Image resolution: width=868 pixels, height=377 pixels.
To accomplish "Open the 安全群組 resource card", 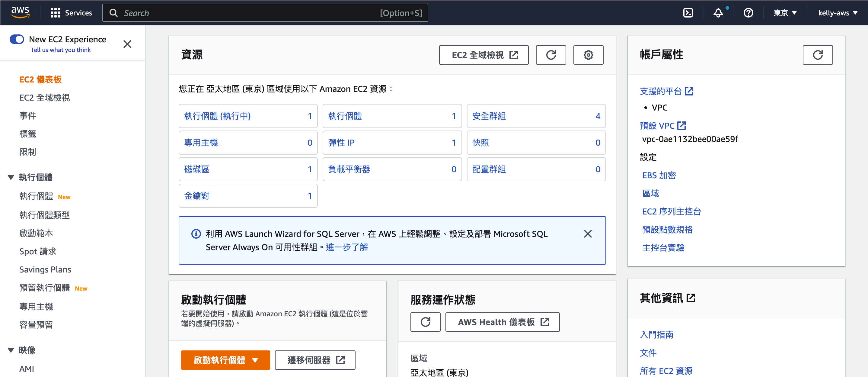I will point(536,116).
